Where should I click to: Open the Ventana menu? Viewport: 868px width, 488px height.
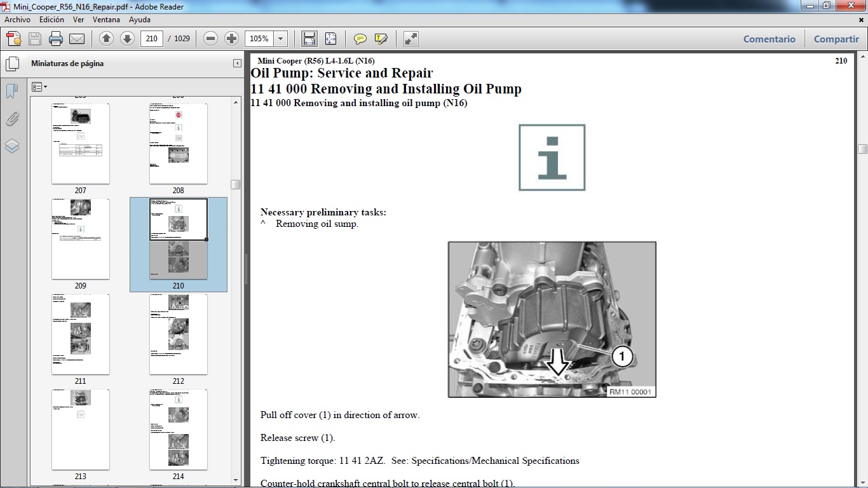(106, 20)
